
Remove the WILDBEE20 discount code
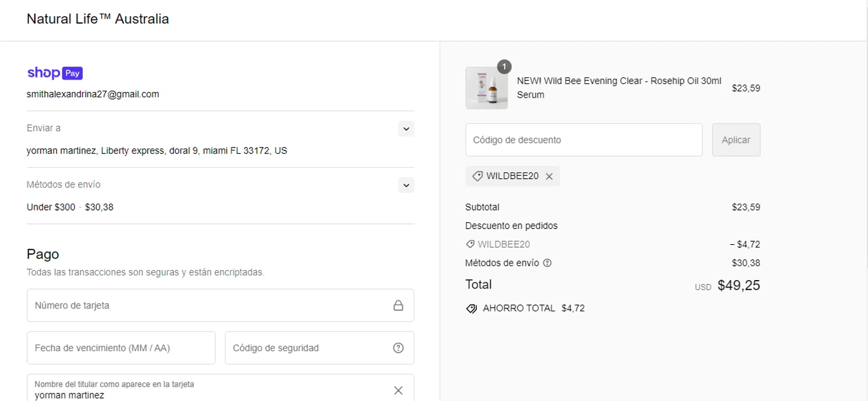[x=549, y=176]
